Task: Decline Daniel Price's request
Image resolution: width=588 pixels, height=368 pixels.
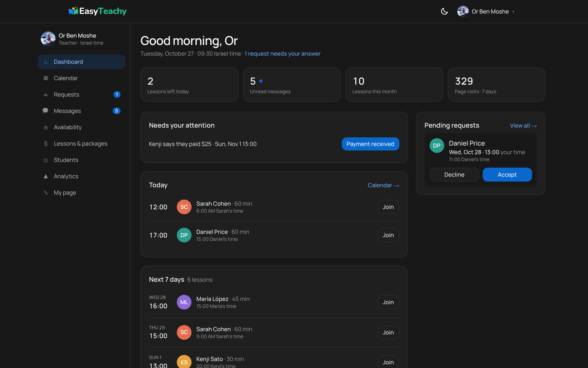Action: (454, 175)
